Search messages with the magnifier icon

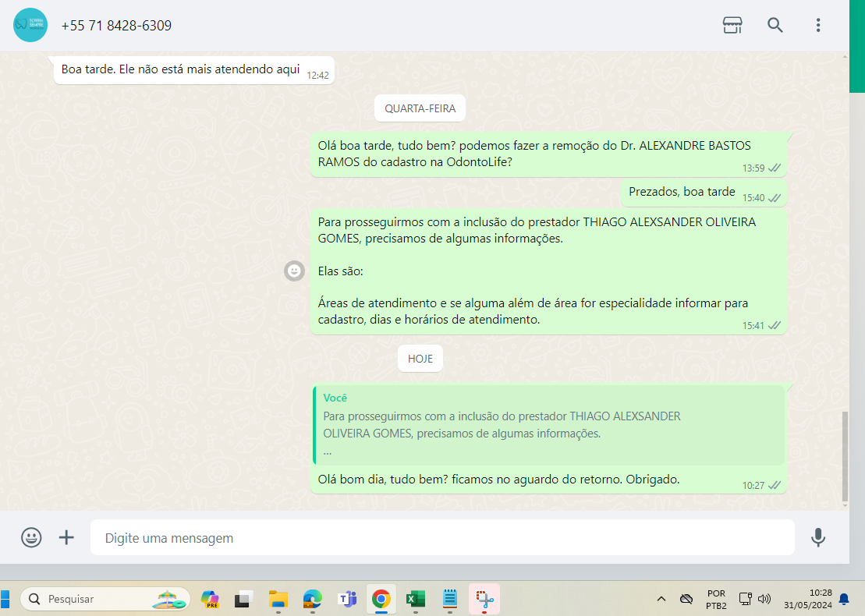click(775, 25)
